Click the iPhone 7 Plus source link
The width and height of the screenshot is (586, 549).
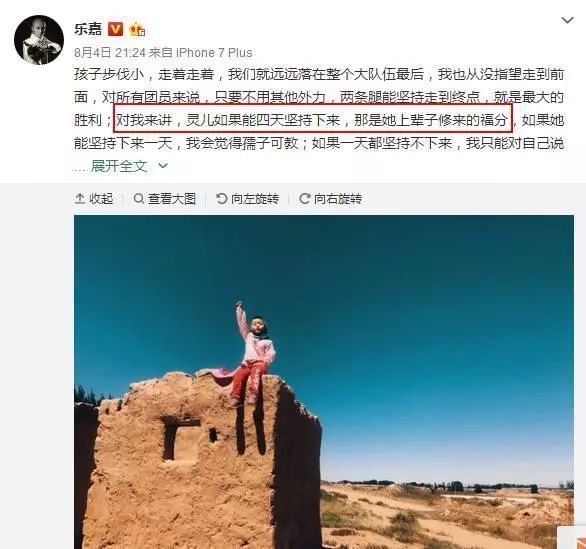click(214, 53)
